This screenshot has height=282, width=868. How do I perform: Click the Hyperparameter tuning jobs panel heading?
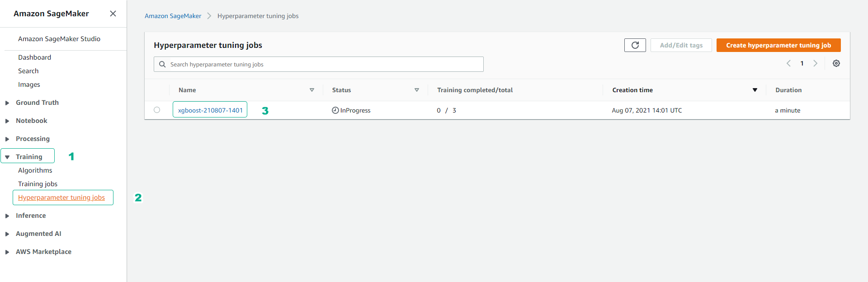tap(208, 45)
